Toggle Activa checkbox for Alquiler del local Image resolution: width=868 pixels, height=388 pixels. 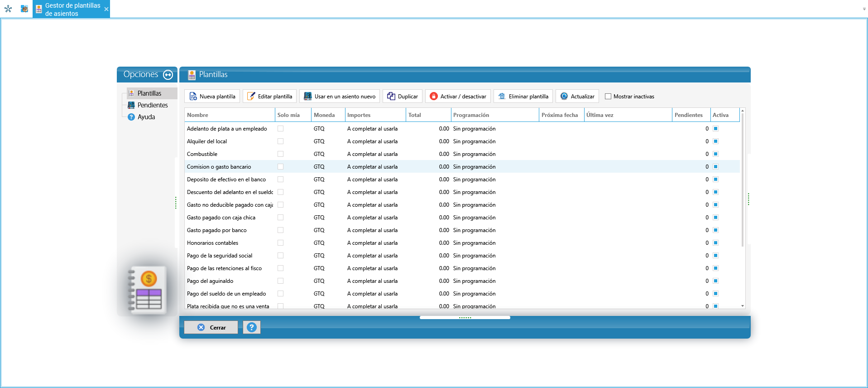716,141
